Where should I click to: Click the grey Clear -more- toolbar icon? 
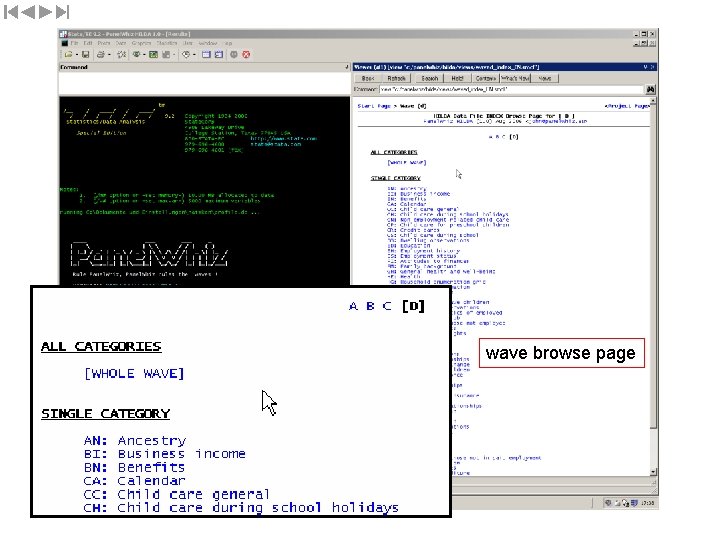tap(234, 55)
